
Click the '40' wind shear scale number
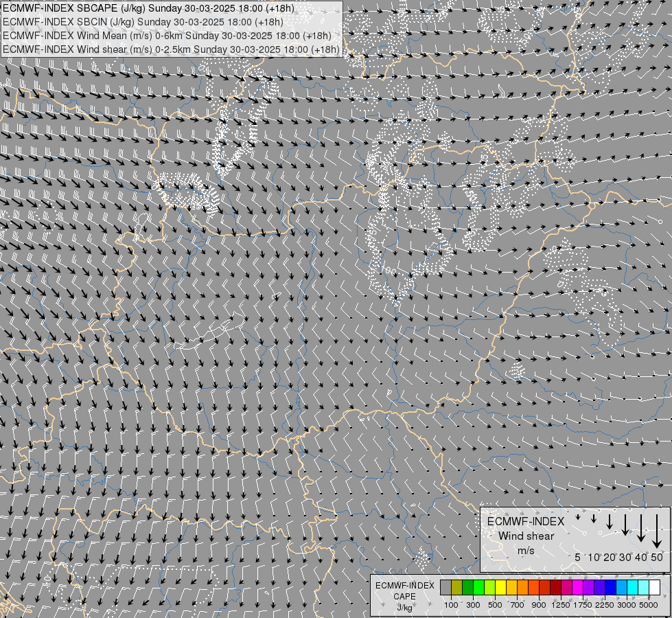coord(640,557)
